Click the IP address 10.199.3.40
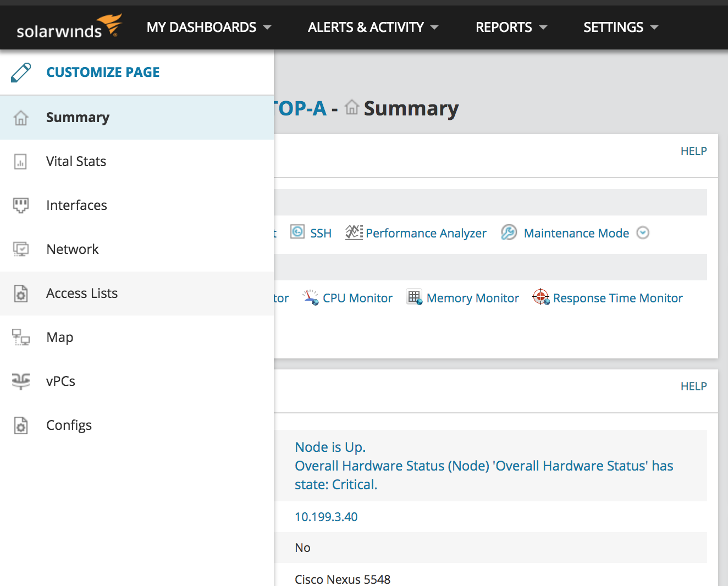Screen dimensions: 728x586 [326, 517]
